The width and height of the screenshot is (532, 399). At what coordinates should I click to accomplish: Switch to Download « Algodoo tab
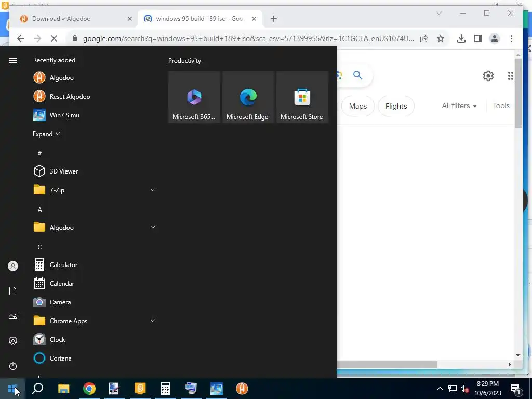[x=74, y=19]
